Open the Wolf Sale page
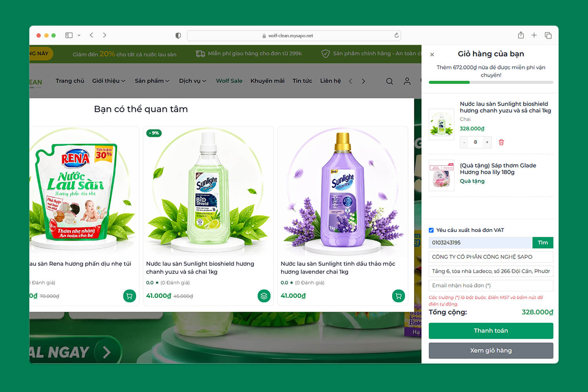This screenshot has height=392, width=588. pyautogui.click(x=229, y=81)
